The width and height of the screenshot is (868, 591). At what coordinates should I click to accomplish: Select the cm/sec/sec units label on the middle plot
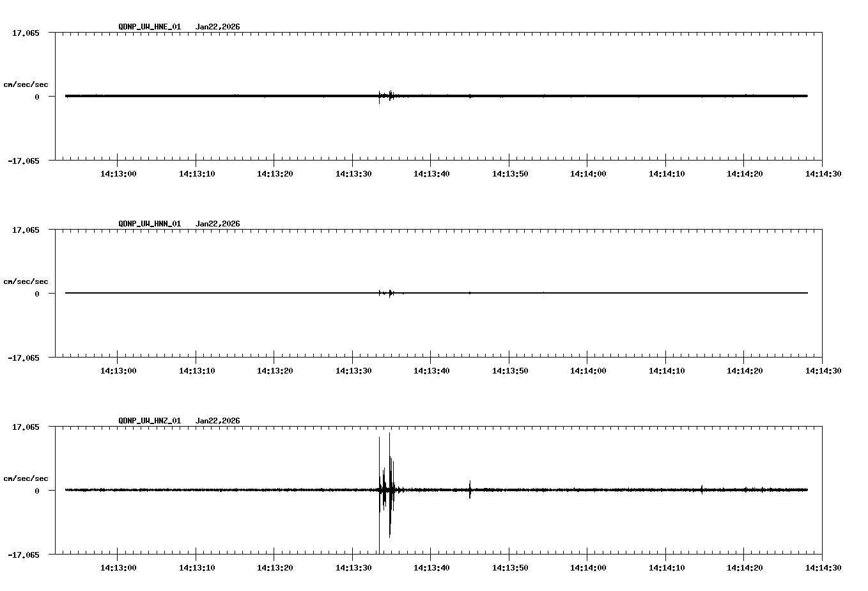click(26, 281)
